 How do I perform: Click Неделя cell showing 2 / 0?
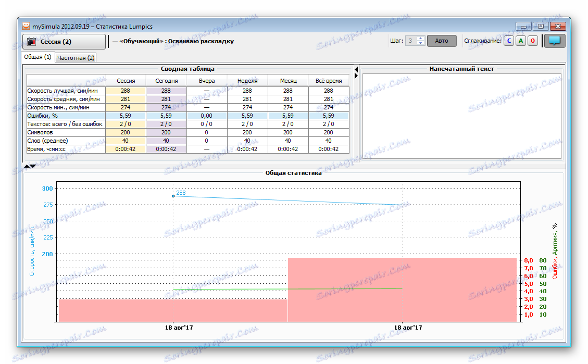(247, 124)
